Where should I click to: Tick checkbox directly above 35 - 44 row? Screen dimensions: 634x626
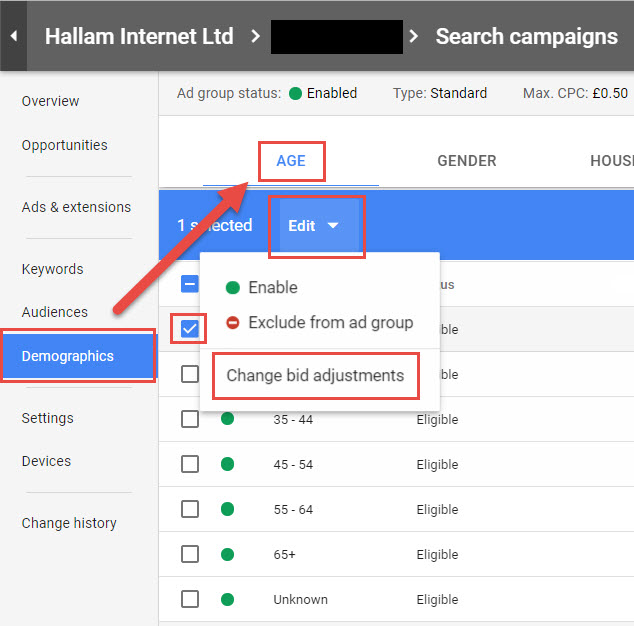(x=190, y=374)
